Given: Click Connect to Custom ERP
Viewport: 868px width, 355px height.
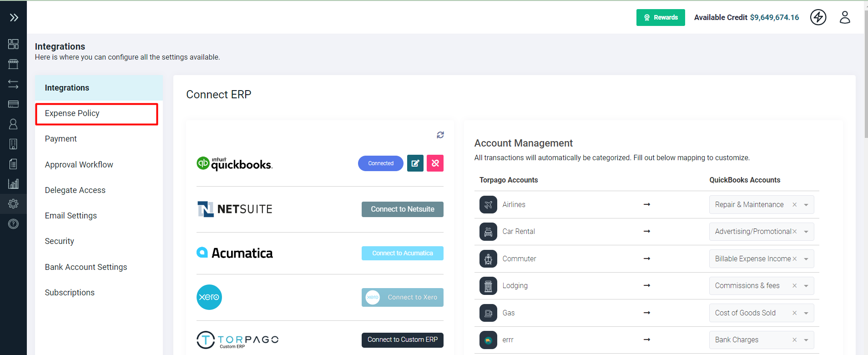Looking at the screenshot, I should (x=403, y=340).
